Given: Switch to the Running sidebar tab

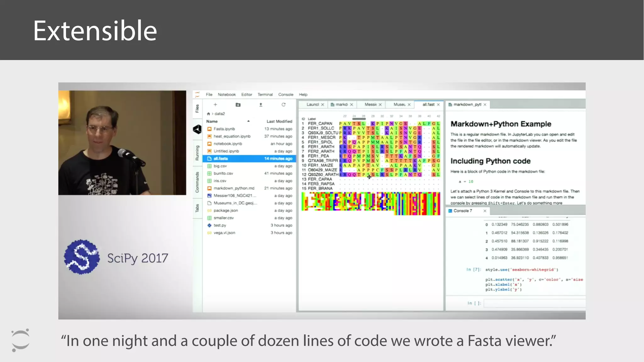Looking at the screenshot, I should 197,153.
